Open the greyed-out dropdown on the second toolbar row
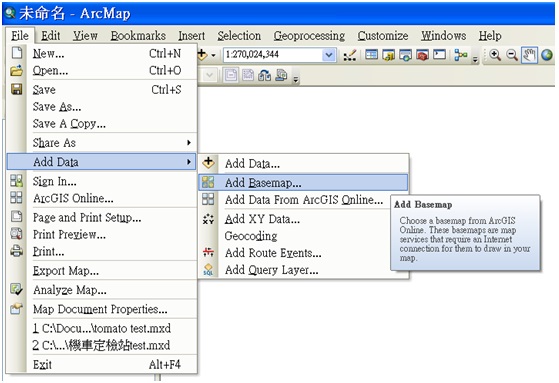Image resolution: width=559 pixels, height=383 pixels. point(210,75)
